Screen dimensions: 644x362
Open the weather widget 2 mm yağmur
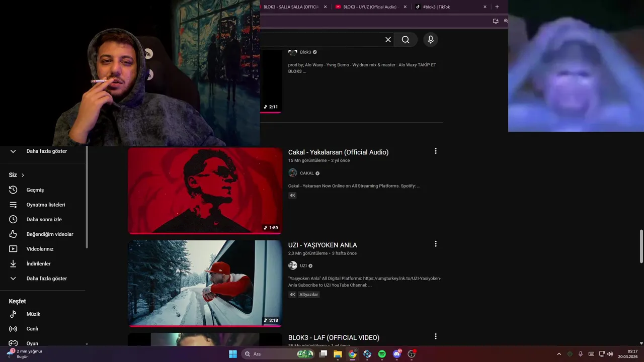[x=25, y=354]
